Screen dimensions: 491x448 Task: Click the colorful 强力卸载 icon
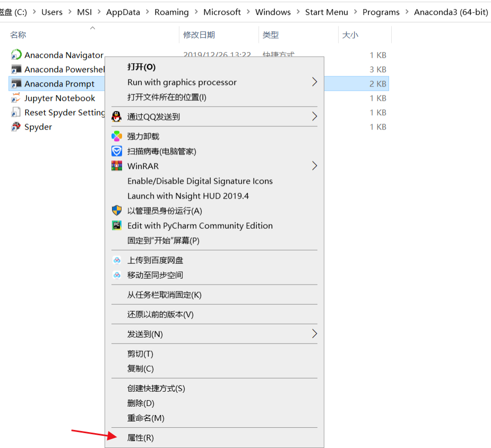pyautogui.click(x=116, y=136)
